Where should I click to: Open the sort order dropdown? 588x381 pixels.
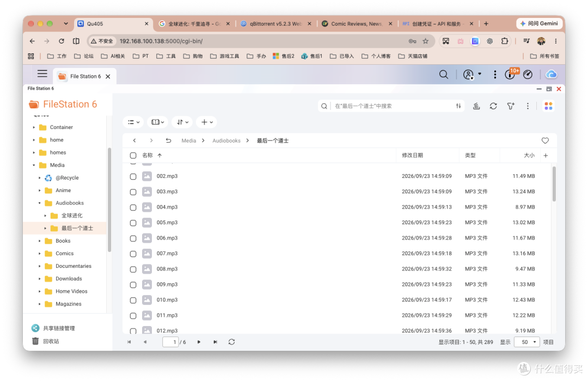point(182,122)
